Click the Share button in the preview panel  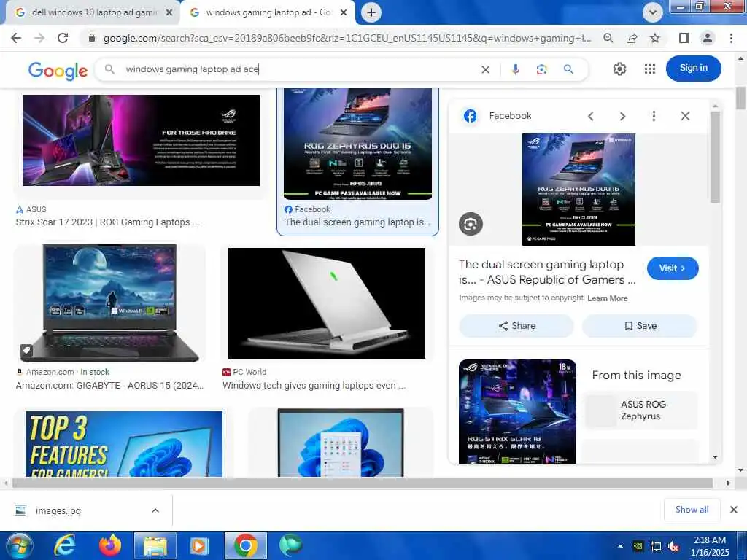click(516, 326)
